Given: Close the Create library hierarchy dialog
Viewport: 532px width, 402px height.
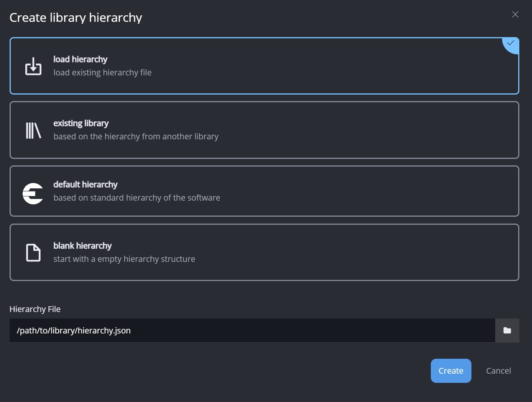Looking at the screenshot, I should pyautogui.click(x=515, y=15).
